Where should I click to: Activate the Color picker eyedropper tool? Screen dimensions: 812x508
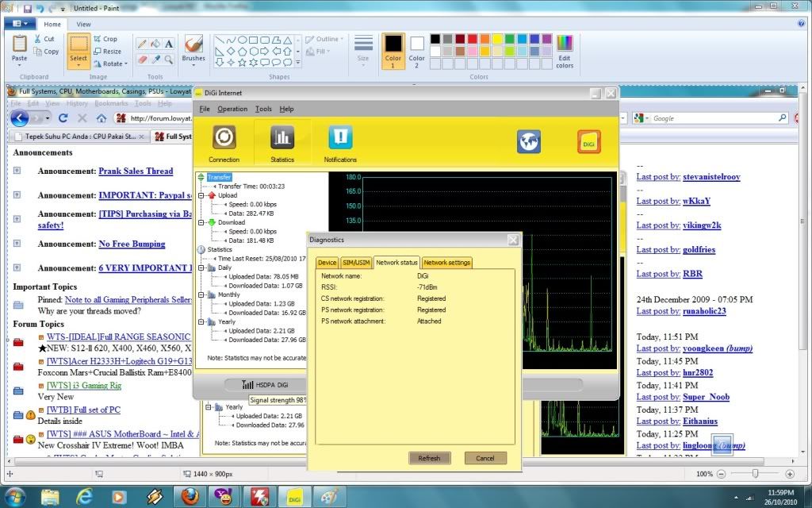(156, 59)
